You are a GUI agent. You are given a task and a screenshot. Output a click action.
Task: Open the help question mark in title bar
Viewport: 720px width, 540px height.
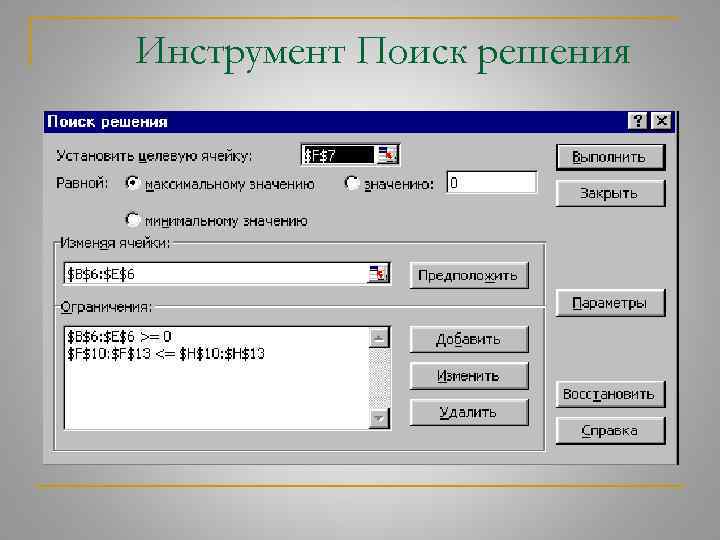coord(637,121)
